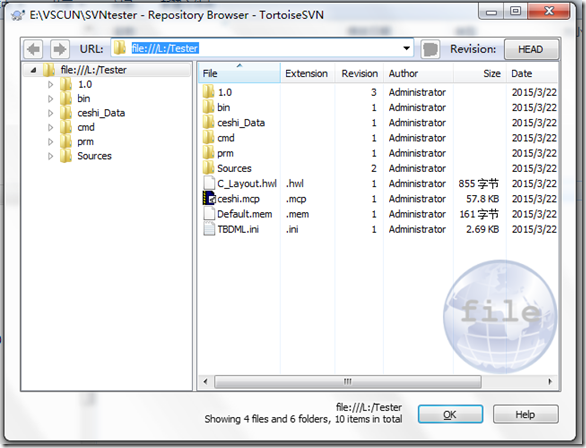Click the prm folder icon in the tree

coord(66,142)
